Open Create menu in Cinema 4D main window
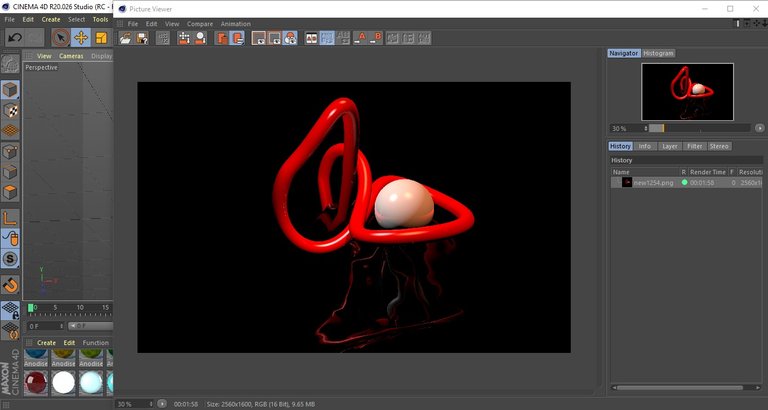This screenshot has width=768, height=410. (x=51, y=20)
